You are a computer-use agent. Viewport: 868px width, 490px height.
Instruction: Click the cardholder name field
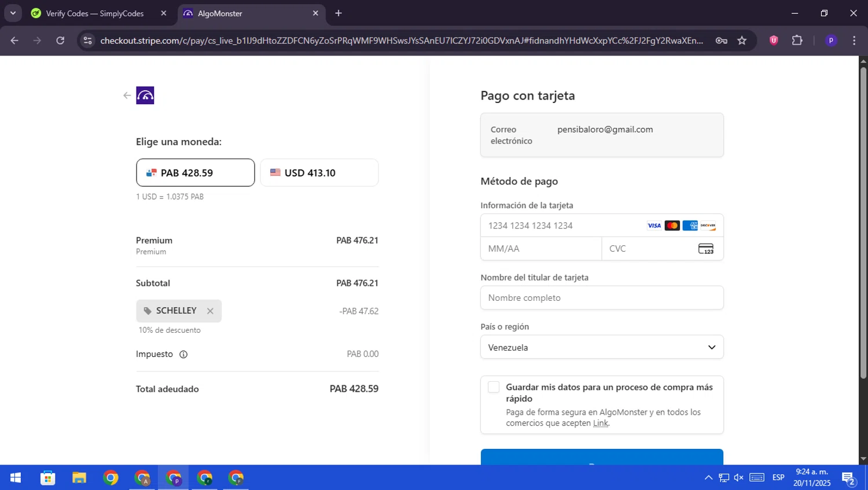point(602,297)
